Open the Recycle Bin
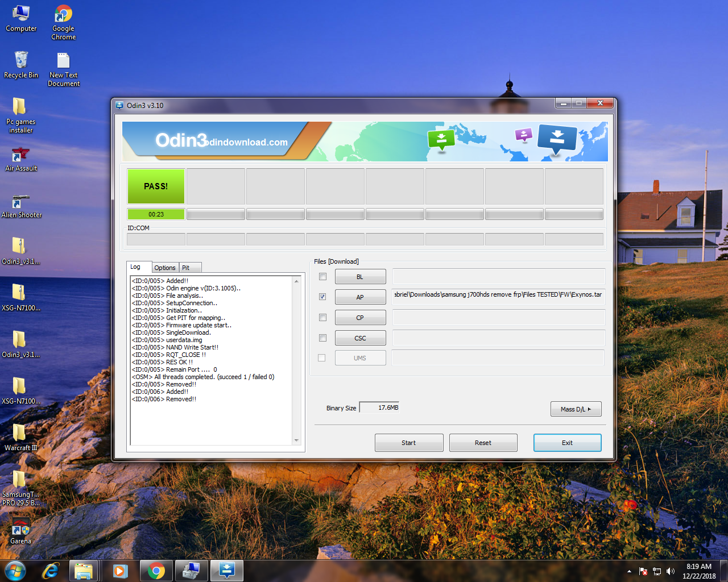728x582 pixels. point(21,65)
